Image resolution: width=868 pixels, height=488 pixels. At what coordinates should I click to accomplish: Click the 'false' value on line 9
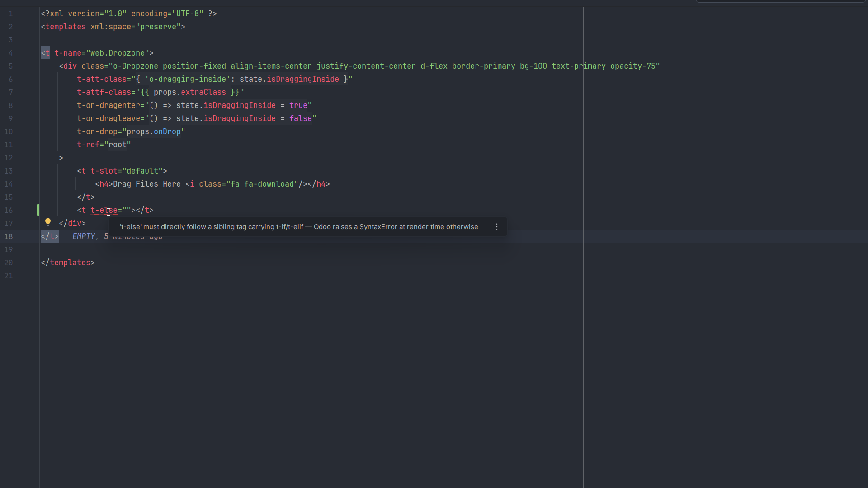tap(301, 118)
